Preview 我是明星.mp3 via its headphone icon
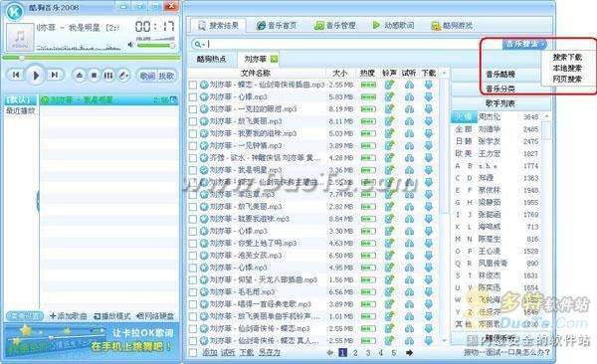Viewport: 597px width, 364px height. [409, 170]
